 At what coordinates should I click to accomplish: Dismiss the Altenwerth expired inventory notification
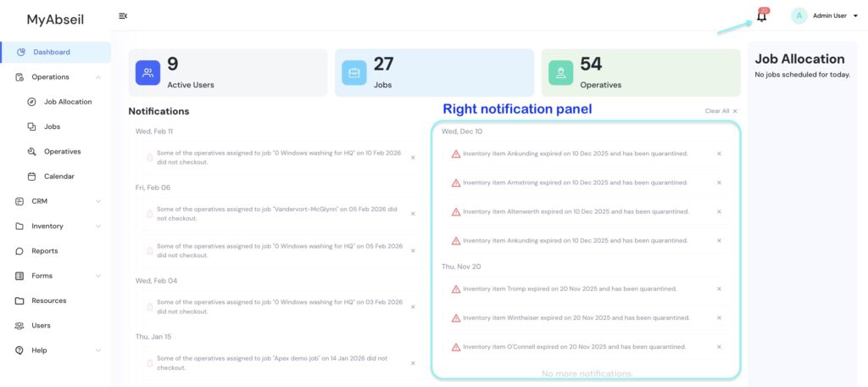point(719,212)
